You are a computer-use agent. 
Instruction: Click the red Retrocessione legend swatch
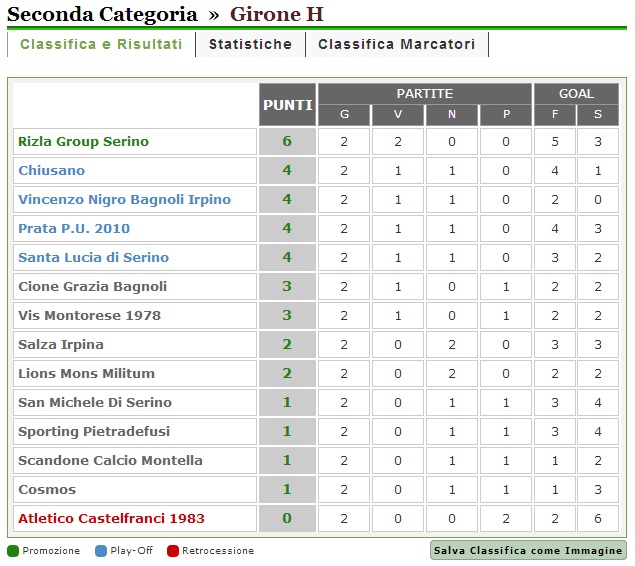tap(173, 551)
